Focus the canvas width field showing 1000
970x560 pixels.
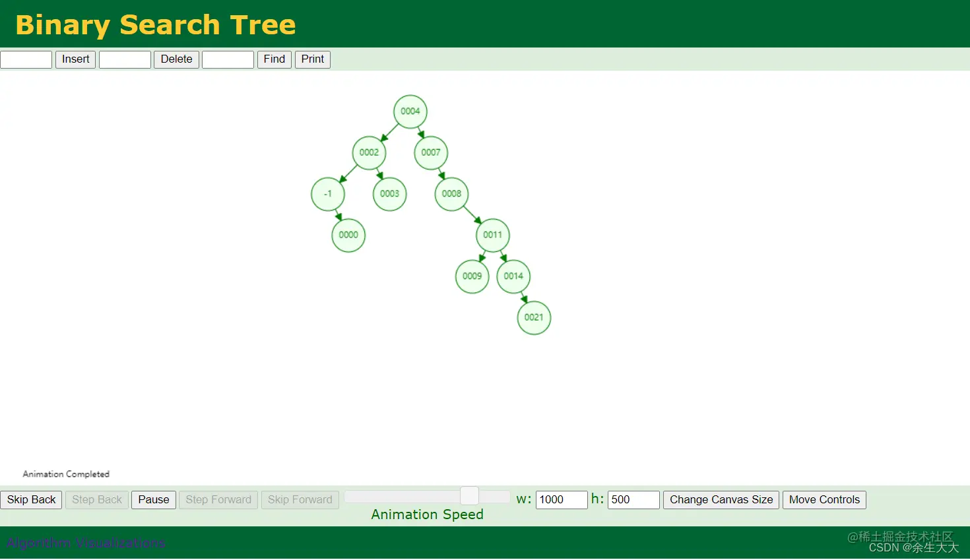(x=562, y=500)
